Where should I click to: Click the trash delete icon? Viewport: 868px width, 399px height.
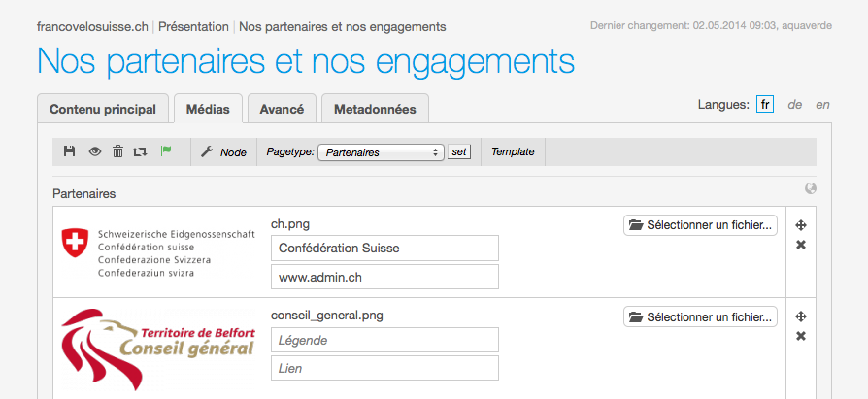pyautogui.click(x=117, y=151)
